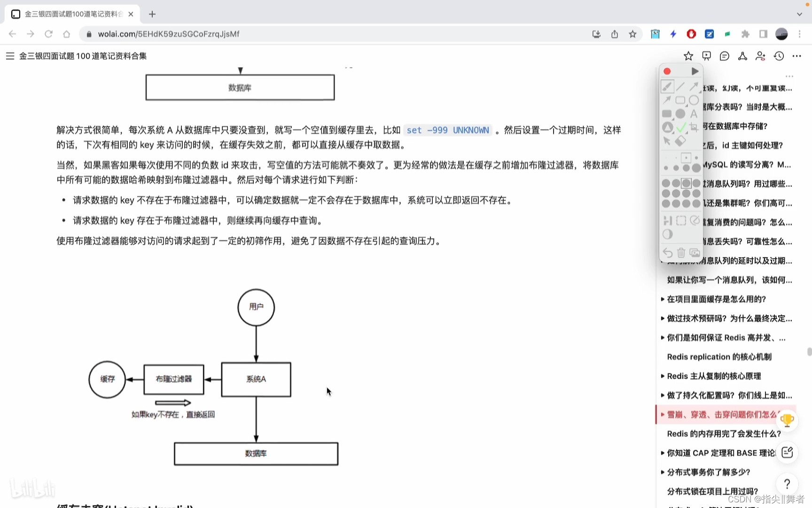Click the play arrow in drawing palette
This screenshot has height=508, width=812.
coord(695,71)
